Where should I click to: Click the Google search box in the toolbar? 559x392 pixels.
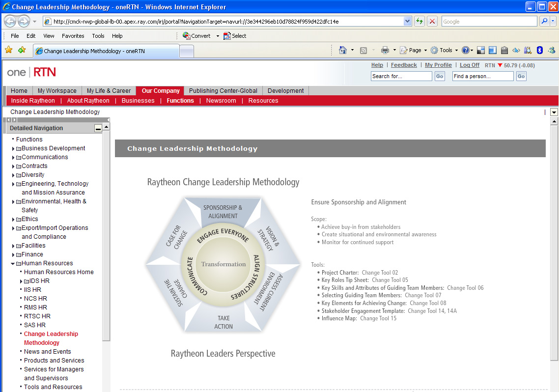[x=489, y=22]
